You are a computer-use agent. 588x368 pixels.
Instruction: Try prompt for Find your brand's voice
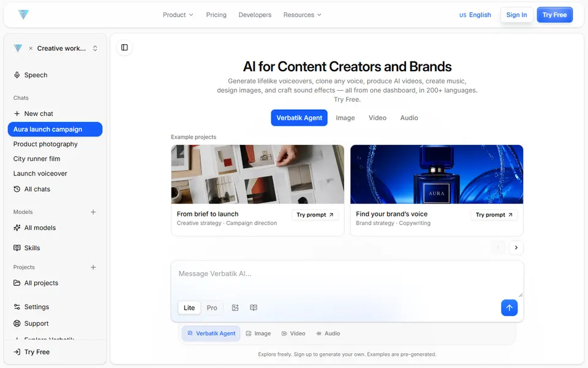pos(494,215)
